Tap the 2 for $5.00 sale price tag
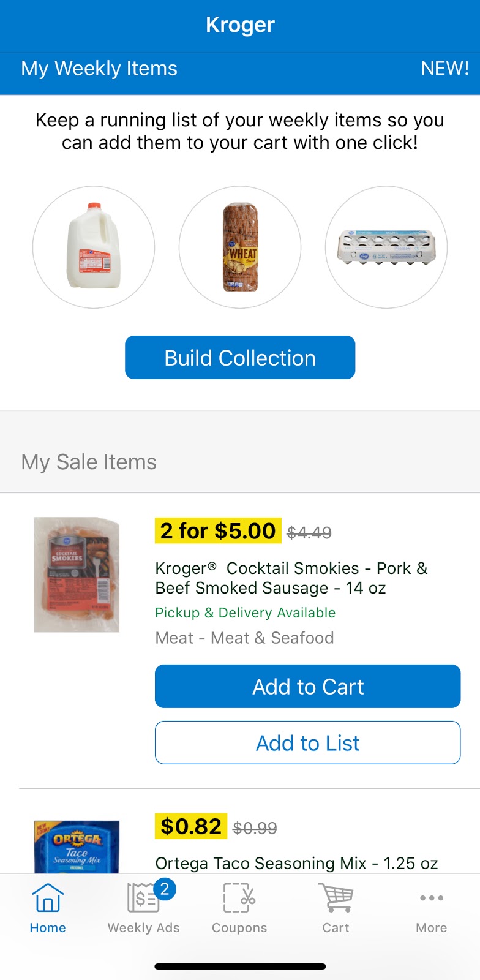480x980 pixels. point(218,530)
